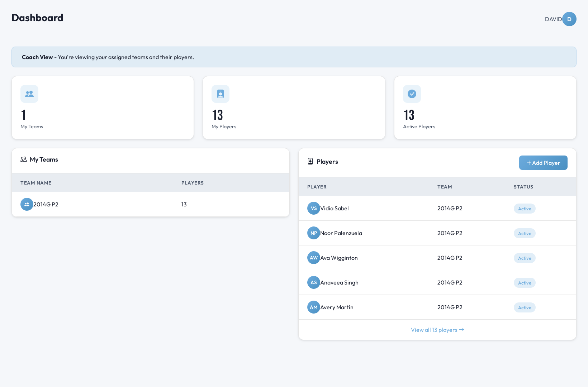The width and height of the screenshot is (588, 387).
Task: Click the Active badge on Avery Martin's row
Action: [525, 307]
